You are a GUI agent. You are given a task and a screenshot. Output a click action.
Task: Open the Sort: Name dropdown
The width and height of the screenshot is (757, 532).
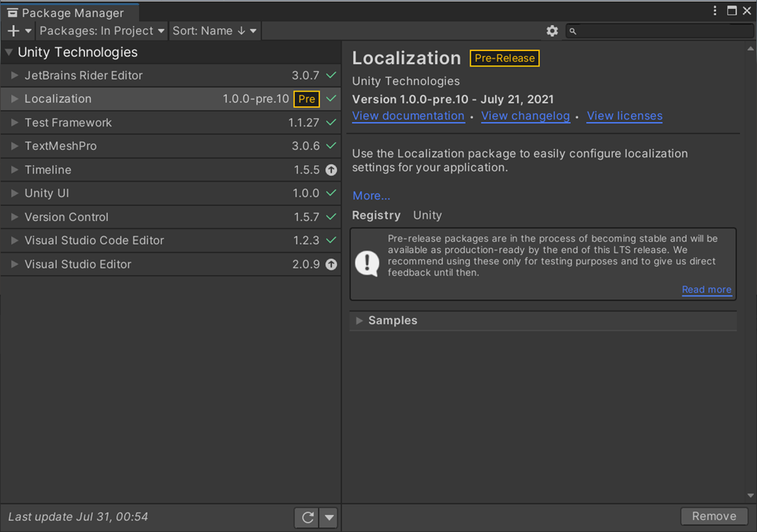[x=214, y=31]
